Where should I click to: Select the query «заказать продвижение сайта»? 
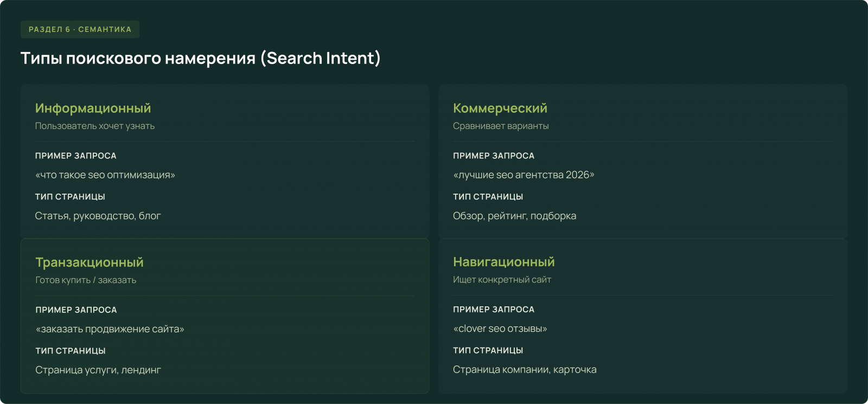(110, 329)
